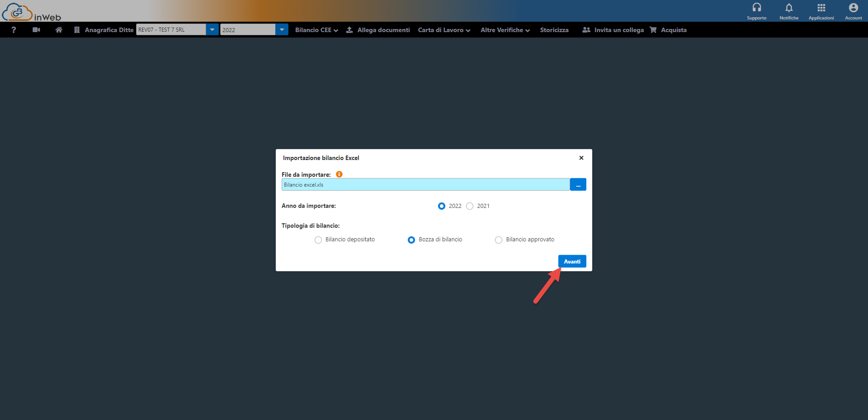Expand the Carta di Lavoro menu
This screenshot has width=868, height=420.
(x=444, y=30)
